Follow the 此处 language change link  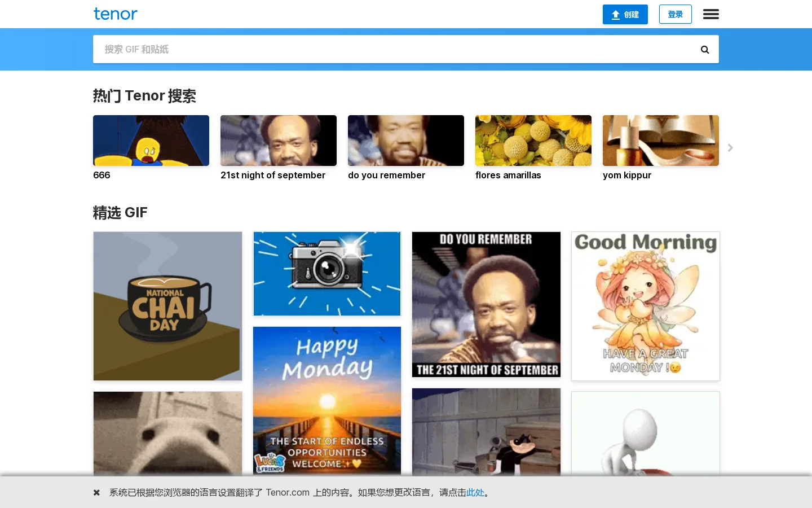[475, 492]
